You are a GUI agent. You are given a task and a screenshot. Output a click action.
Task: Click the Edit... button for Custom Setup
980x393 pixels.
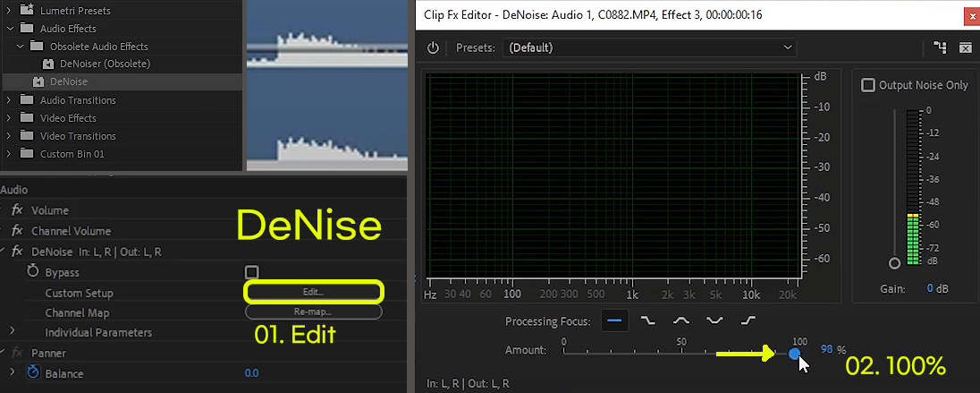click(x=314, y=292)
